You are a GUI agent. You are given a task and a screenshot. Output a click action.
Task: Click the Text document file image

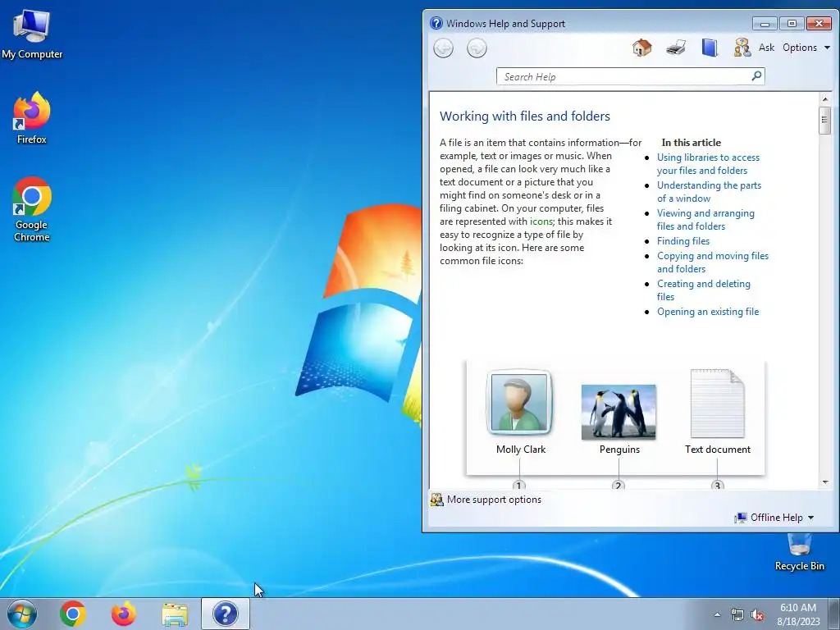717,404
